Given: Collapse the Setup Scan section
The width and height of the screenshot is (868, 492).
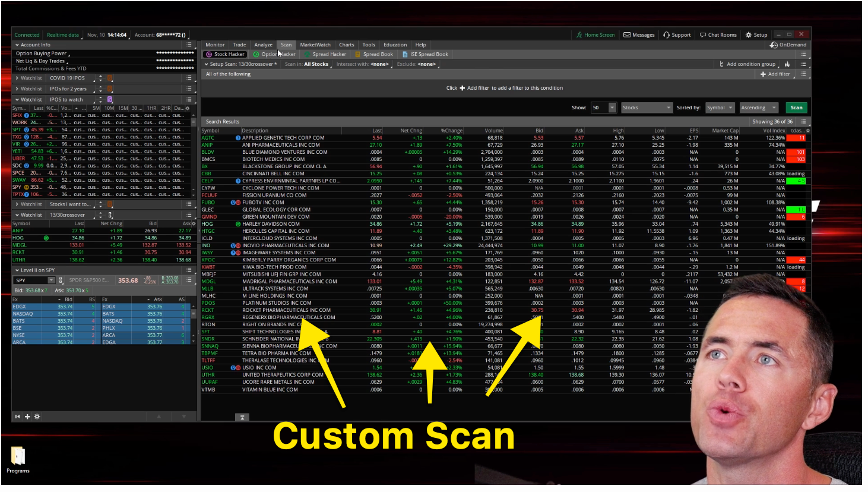Looking at the screenshot, I should (206, 64).
